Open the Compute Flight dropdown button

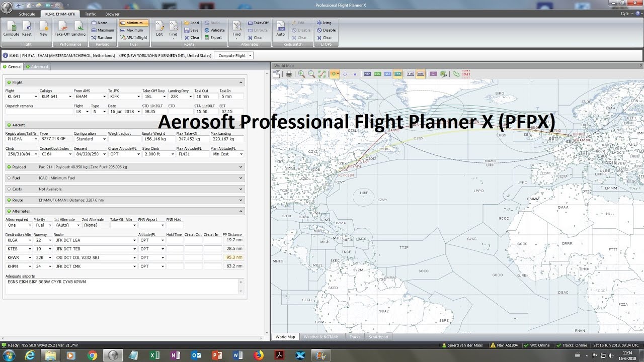pos(233,56)
